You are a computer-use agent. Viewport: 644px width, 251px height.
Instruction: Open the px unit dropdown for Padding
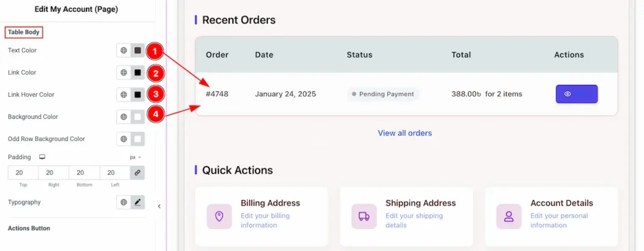click(135, 157)
